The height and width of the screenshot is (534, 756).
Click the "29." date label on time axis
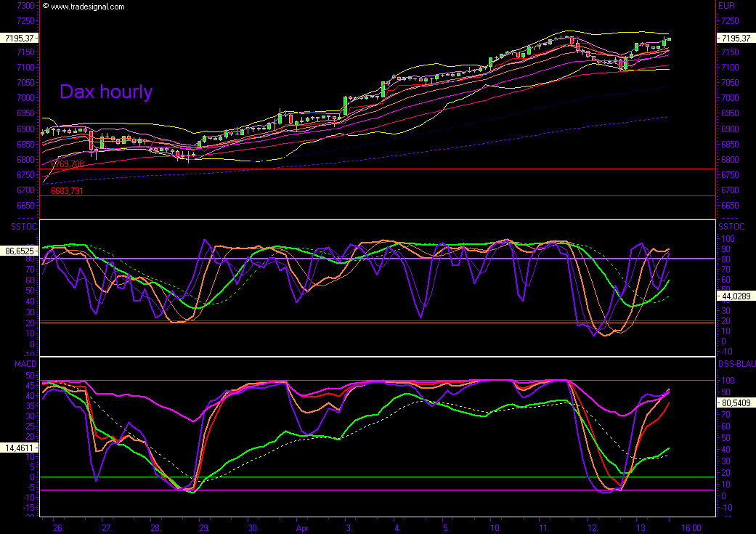click(x=204, y=528)
